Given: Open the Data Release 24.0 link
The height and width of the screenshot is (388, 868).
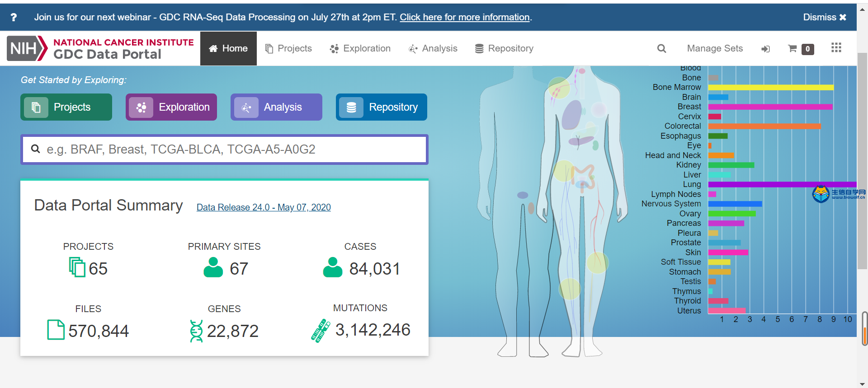Looking at the screenshot, I should [x=264, y=207].
